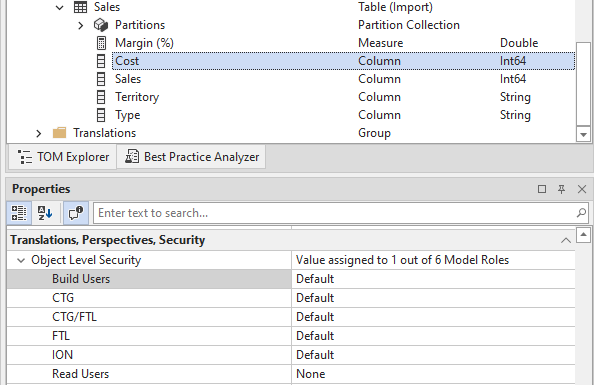Click the Properties panel title
The image size is (594, 385).
(41, 189)
